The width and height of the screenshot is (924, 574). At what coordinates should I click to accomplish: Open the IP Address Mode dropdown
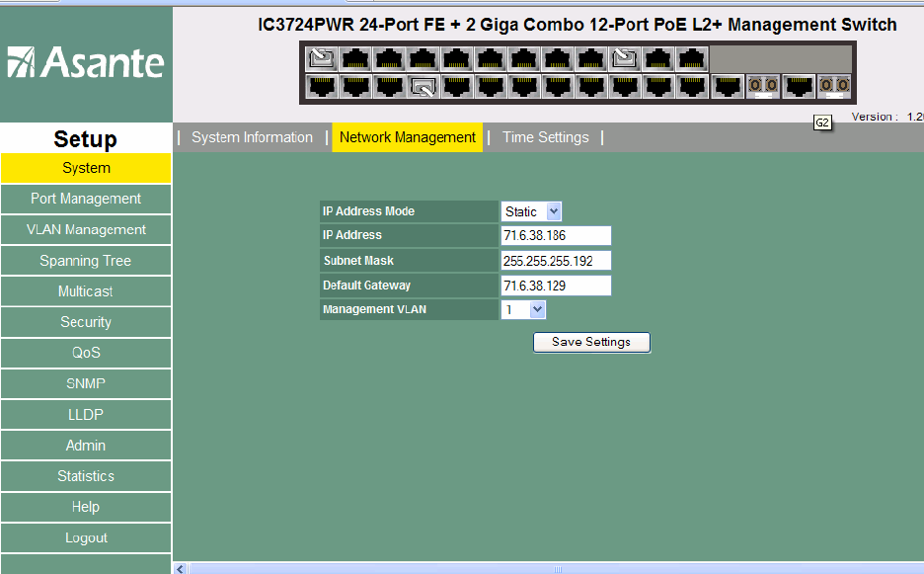tap(531, 211)
